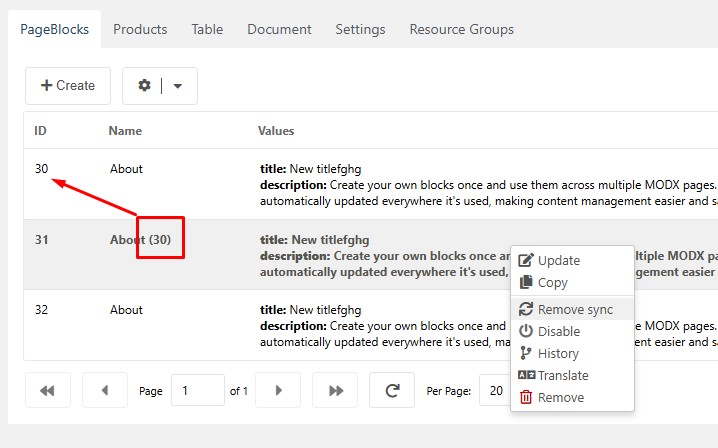Open the Resource Groups tab
The width and height of the screenshot is (718, 448).
(x=462, y=29)
